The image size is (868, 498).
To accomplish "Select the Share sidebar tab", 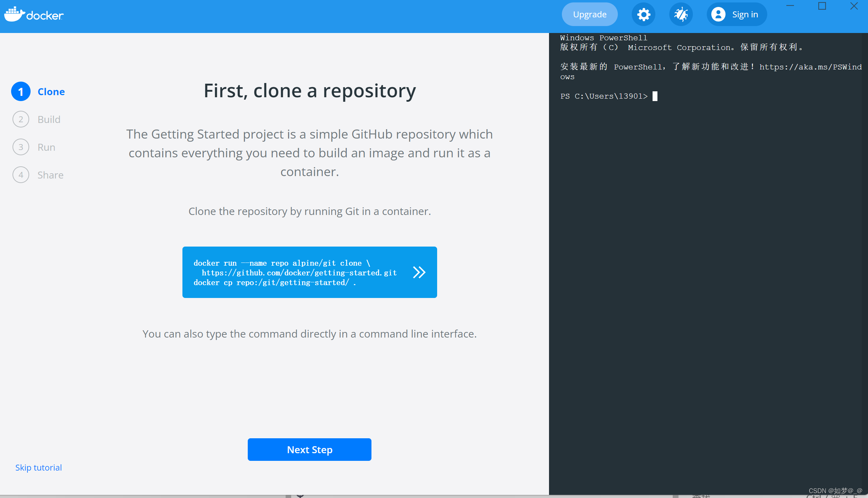I will point(50,175).
